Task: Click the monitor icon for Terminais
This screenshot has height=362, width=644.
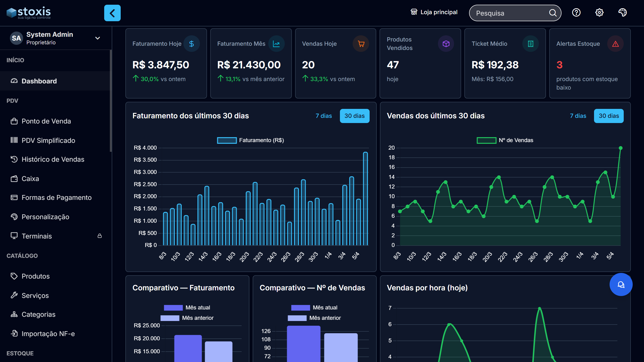Action: pyautogui.click(x=14, y=236)
